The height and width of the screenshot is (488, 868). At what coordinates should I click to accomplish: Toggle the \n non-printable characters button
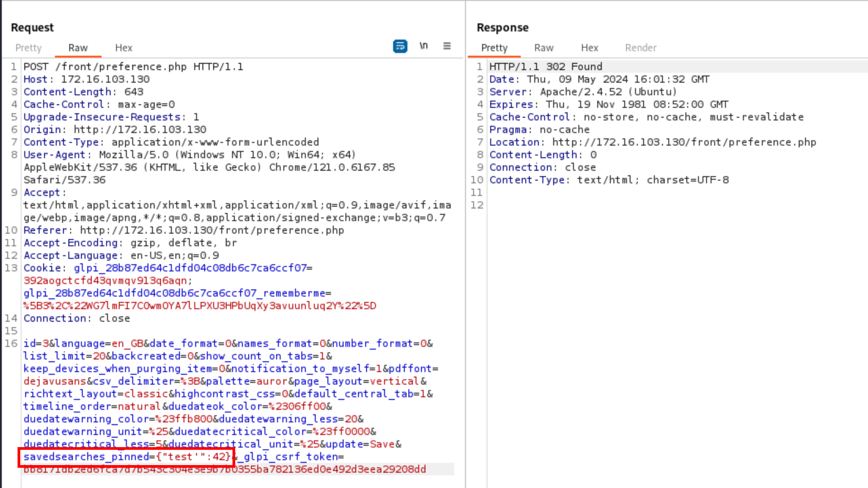click(424, 46)
